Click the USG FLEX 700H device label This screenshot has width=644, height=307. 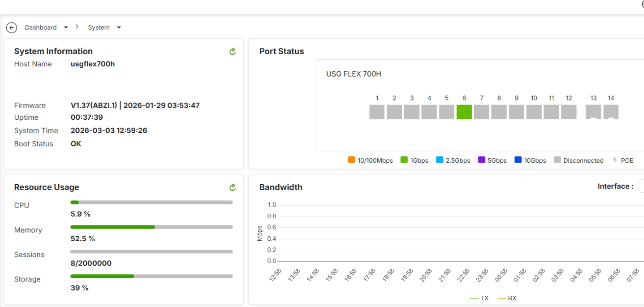(354, 74)
